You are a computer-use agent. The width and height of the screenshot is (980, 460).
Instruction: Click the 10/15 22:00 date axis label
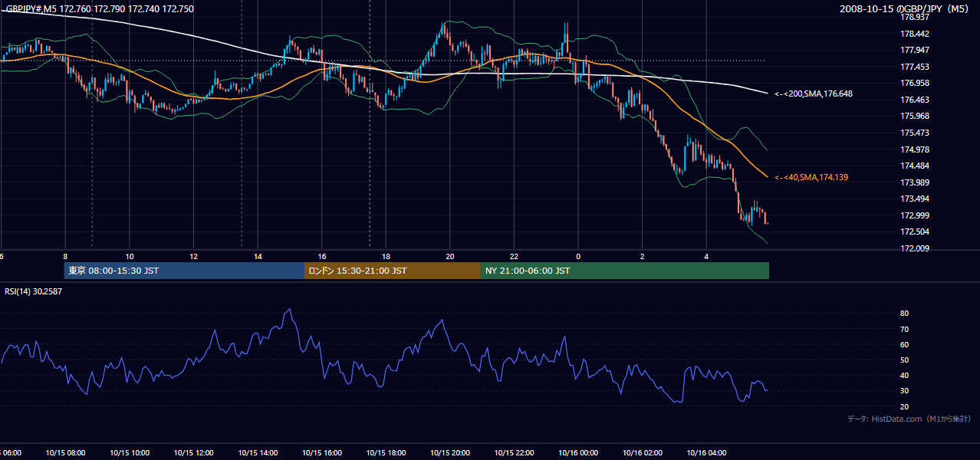[x=514, y=453]
